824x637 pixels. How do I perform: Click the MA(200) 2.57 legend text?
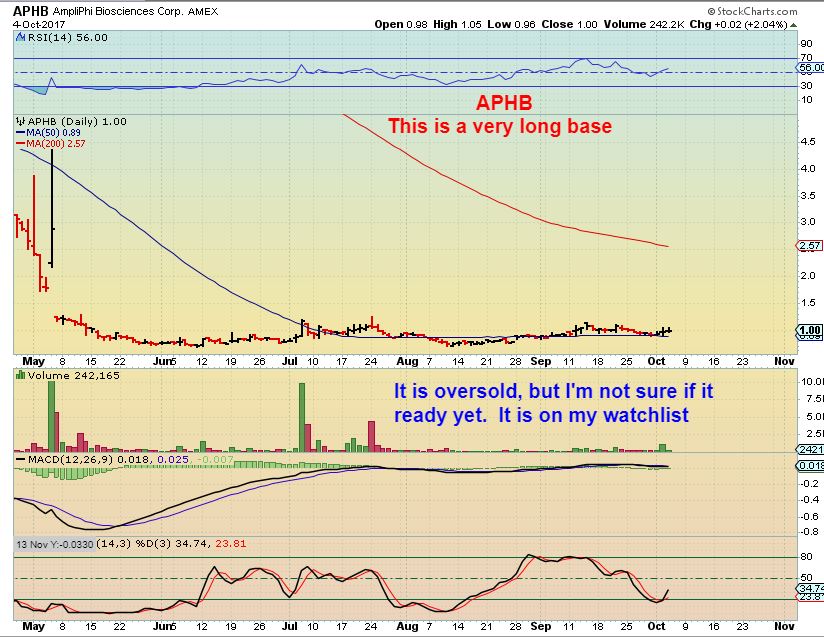56,143
